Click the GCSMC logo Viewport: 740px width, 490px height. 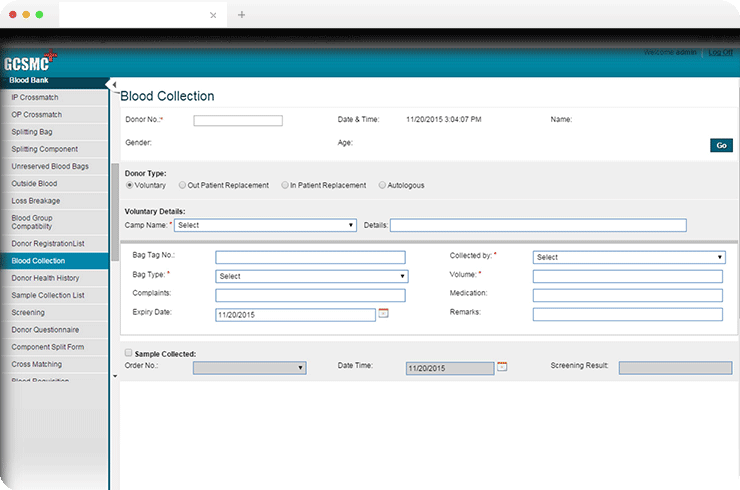[x=30, y=62]
